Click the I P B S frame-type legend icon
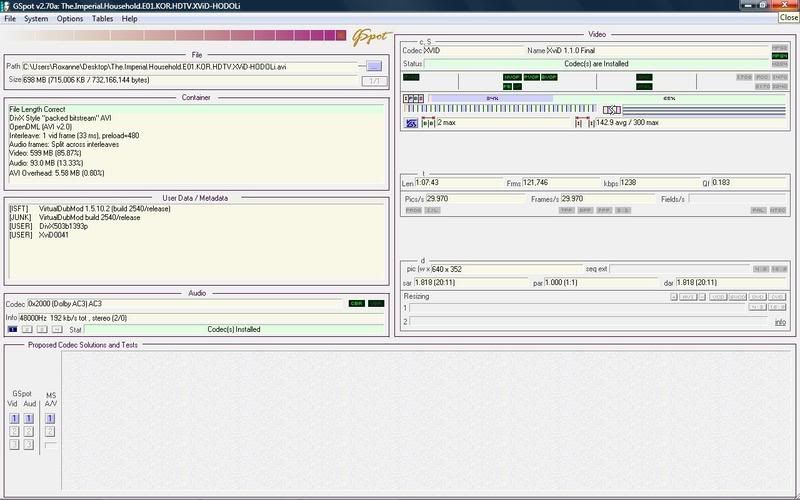This screenshot has height=500, width=800. 413,98
